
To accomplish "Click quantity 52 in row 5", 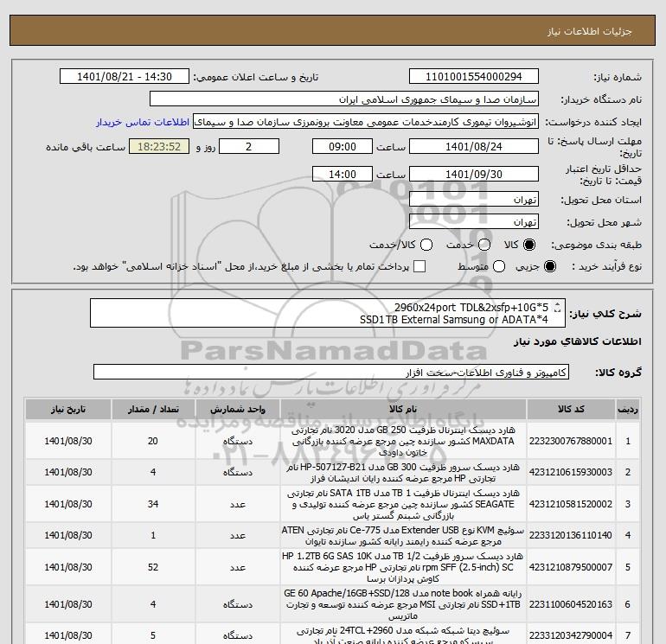I will (153, 567).
